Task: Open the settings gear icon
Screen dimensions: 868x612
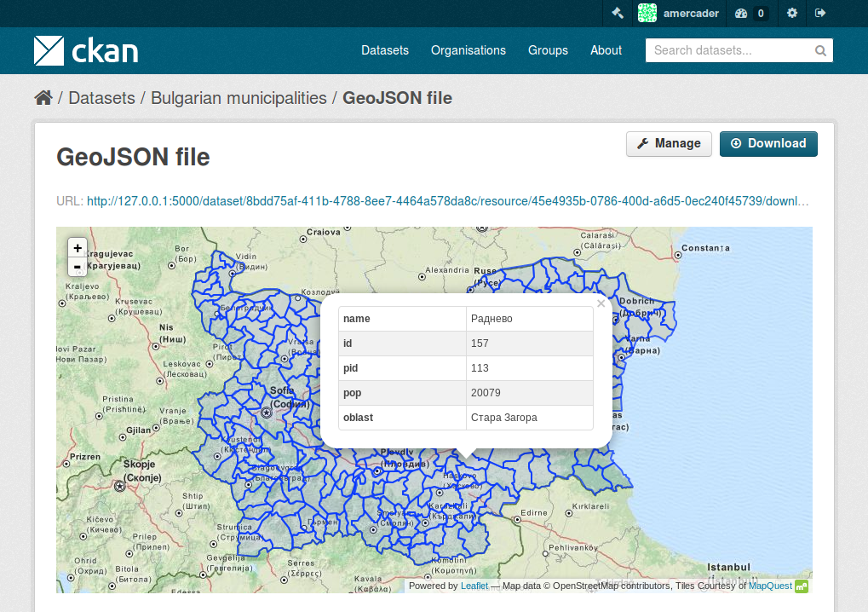Action: 792,13
